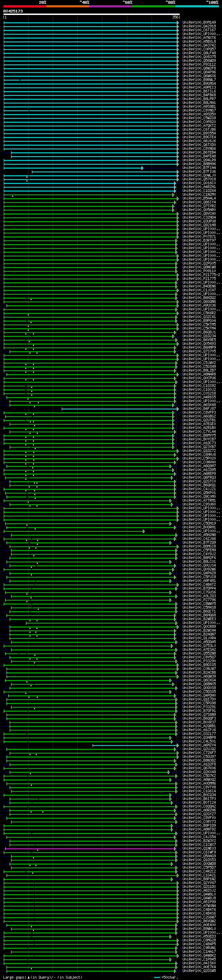The image size is (222, 980).
Task: Select hit label UniRef100_P33291
Action: [199, 707]
